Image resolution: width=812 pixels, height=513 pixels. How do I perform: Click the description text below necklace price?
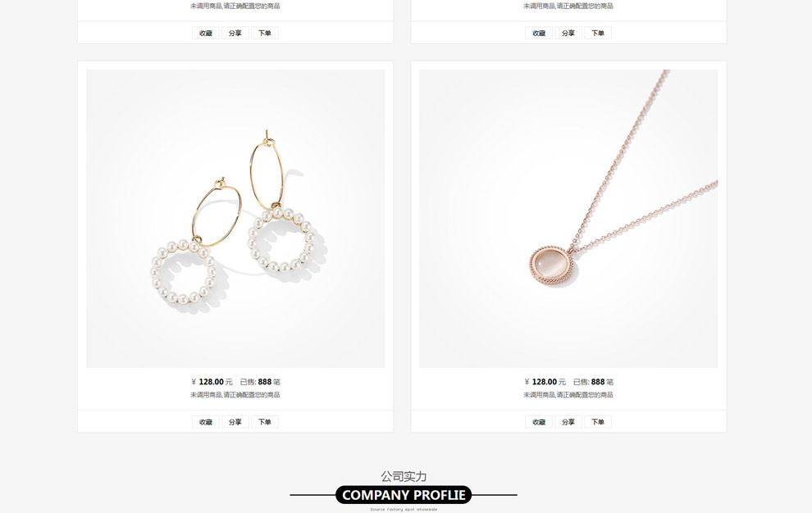pos(568,395)
